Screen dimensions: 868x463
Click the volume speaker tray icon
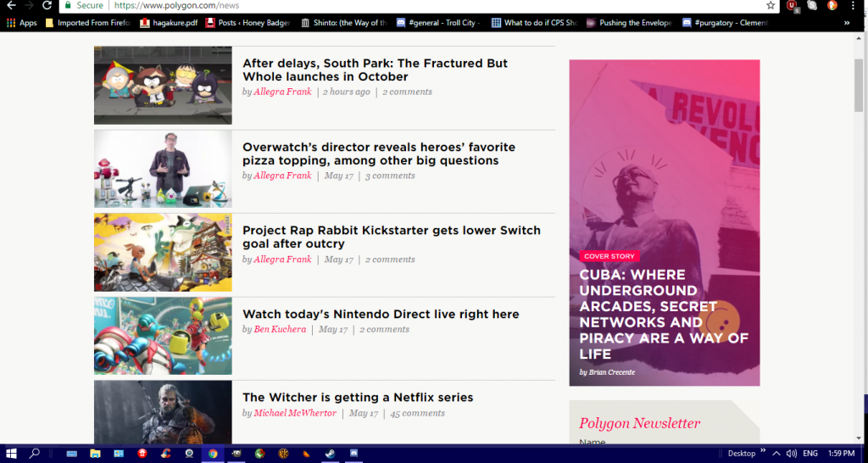(792, 454)
